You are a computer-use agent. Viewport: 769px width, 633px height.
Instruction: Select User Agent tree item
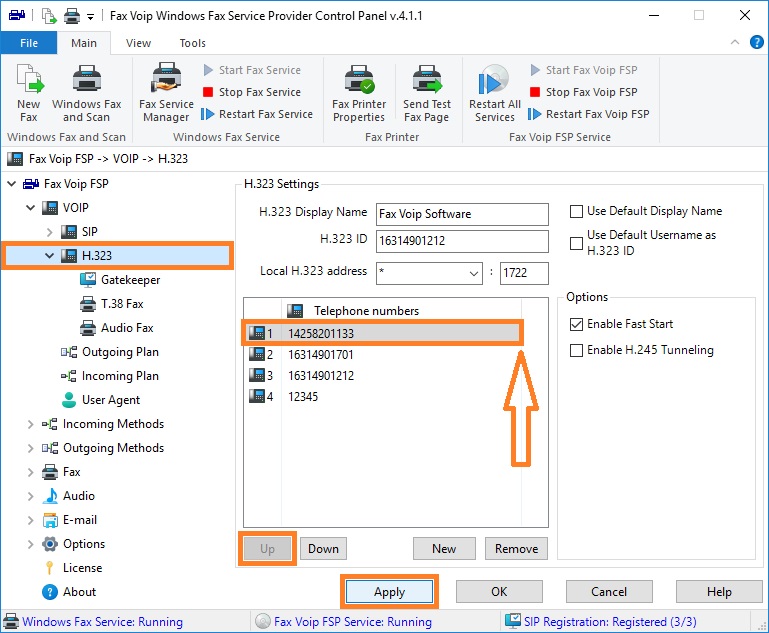coord(101,400)
